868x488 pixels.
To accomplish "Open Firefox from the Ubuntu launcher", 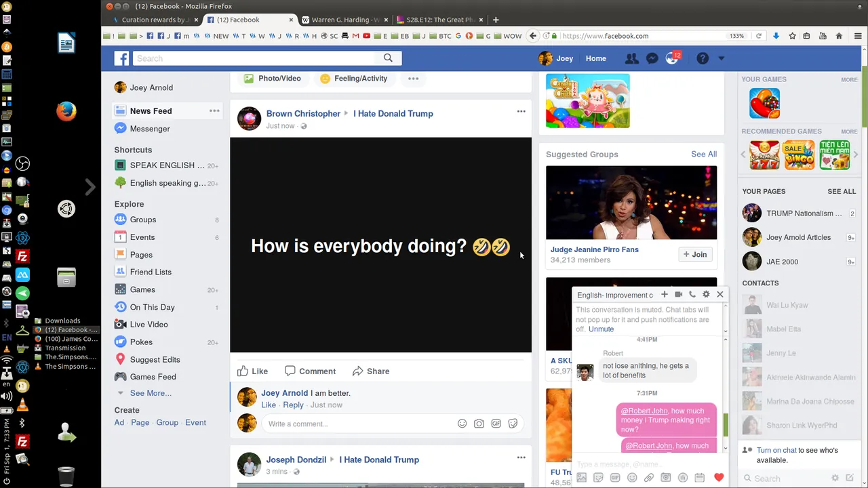I will pos(66,111).
